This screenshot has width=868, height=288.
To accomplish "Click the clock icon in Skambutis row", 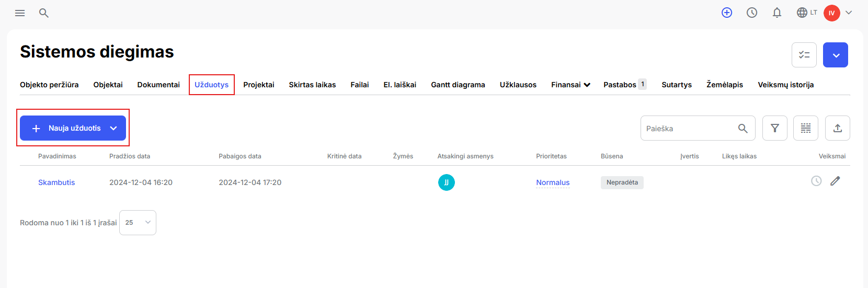I will click(816, 181).
